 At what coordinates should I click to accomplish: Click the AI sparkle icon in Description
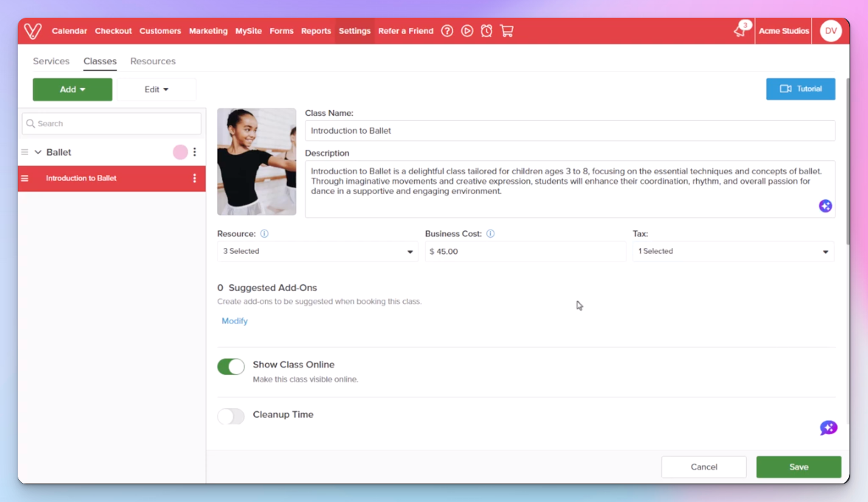(x=825, y=206)
